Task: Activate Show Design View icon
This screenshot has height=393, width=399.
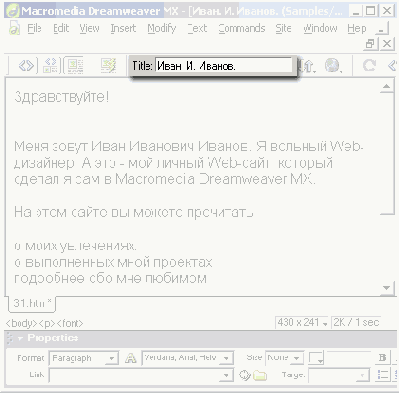Action: tap(75, 65)
